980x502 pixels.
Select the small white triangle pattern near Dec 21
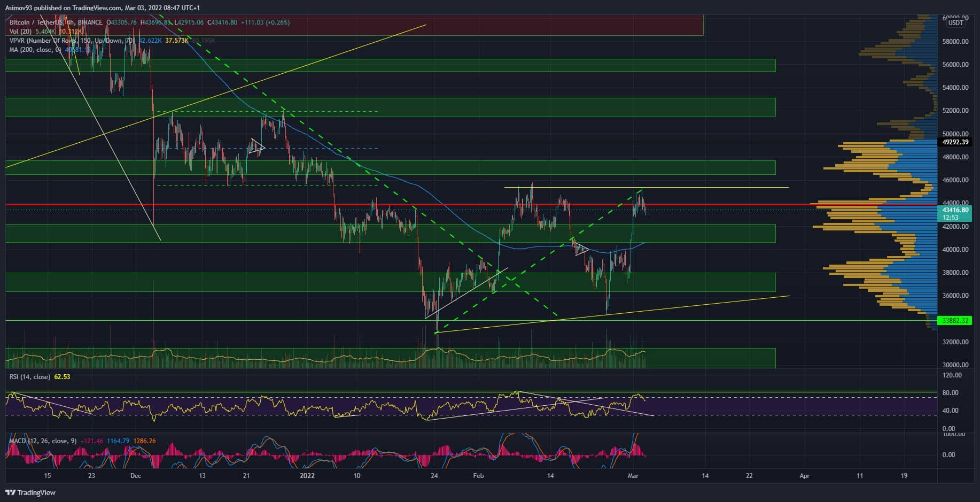pyautogui.click(x=258, y=146)
